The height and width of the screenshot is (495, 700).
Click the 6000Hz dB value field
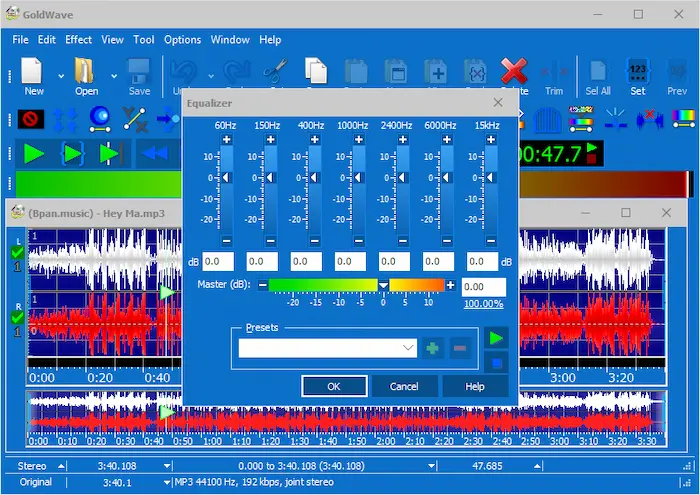pyautogui.click(x=438, y=262)
